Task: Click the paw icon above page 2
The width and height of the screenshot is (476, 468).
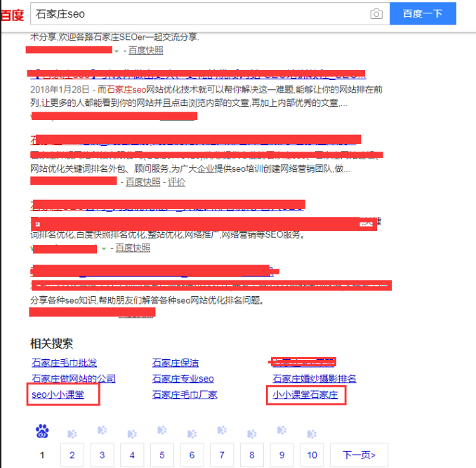Action: pos(72,434)
